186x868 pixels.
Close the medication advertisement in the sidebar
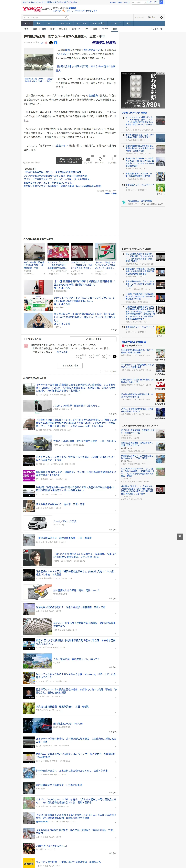coord(163,73)
